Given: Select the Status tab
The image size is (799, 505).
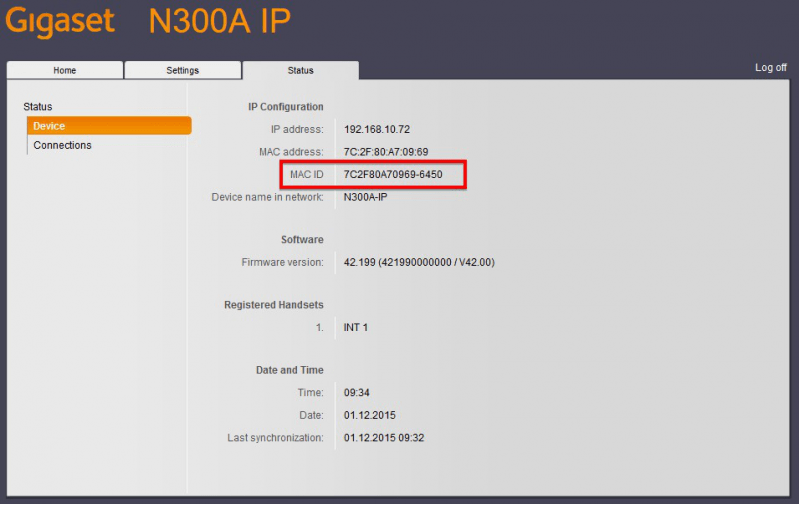Looking at the screenshot, I should pyautogui.click(x=301, y=70).
